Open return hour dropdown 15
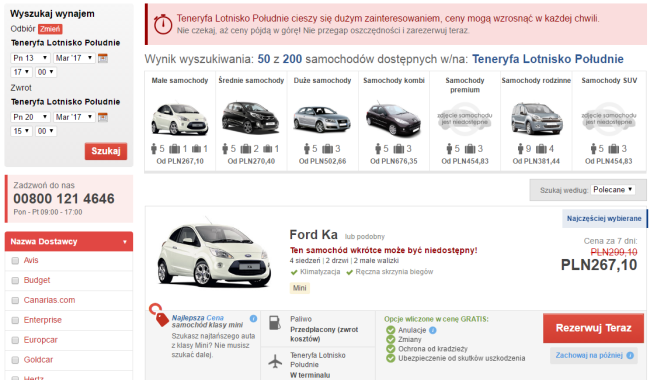The width and height of the screenshot is (650, 380). (21, 131)
